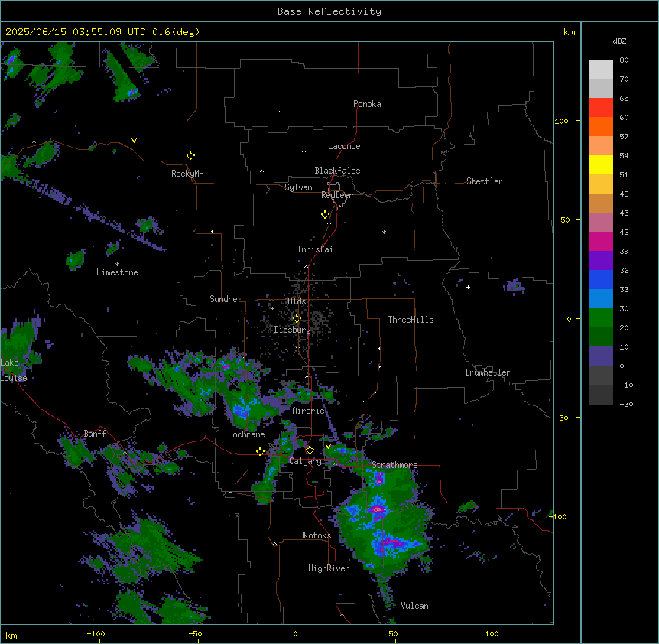
Task: Click the Okotoks label
Action: click(x=315, y=535)
